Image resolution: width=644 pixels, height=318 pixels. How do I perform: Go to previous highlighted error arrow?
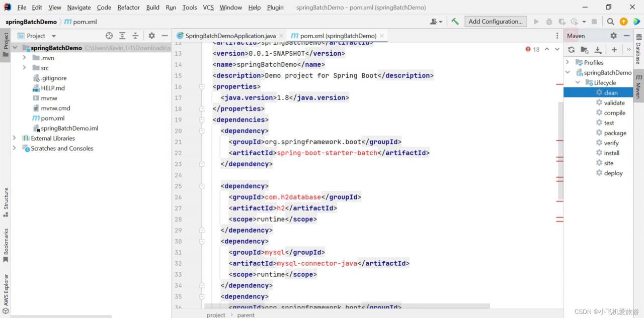click(x=547, y=49)
